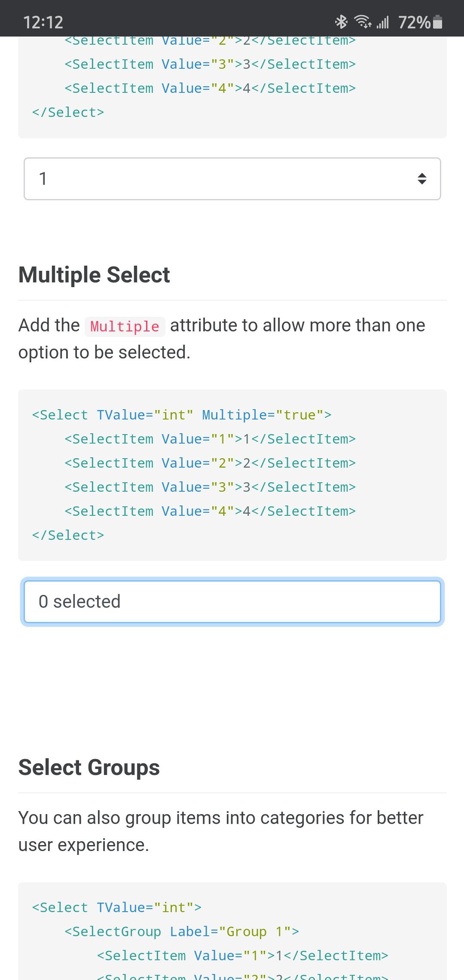Select the Multiple Select section heading

pos(94,274)
